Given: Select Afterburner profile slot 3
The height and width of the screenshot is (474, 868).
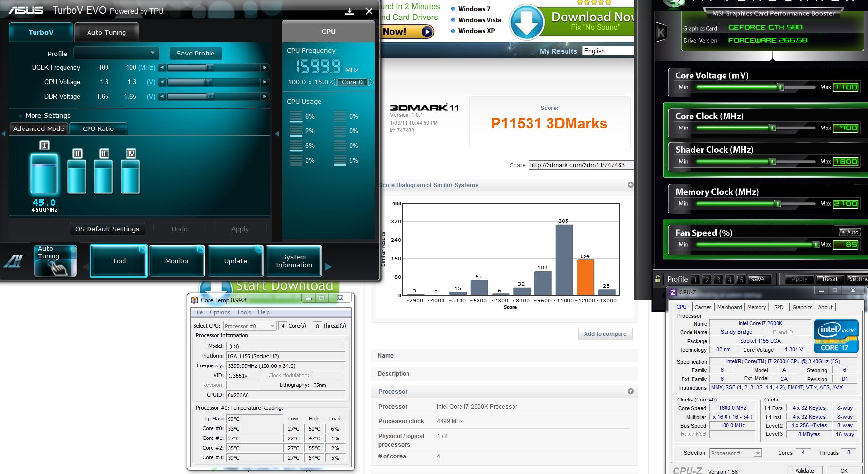Looking at the screenshot, I should pyautogui.click(x=718, y=279).
